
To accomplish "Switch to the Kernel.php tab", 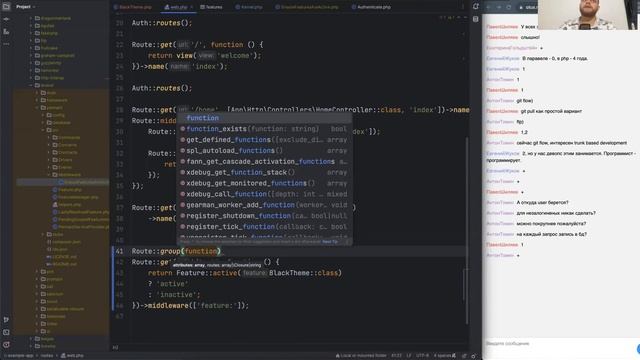I will coord(249,7).
